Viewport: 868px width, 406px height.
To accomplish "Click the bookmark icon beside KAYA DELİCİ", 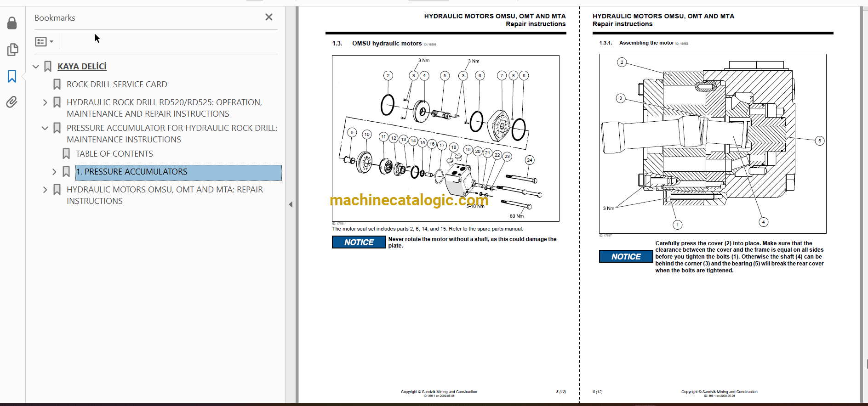I will coord(48,67).
